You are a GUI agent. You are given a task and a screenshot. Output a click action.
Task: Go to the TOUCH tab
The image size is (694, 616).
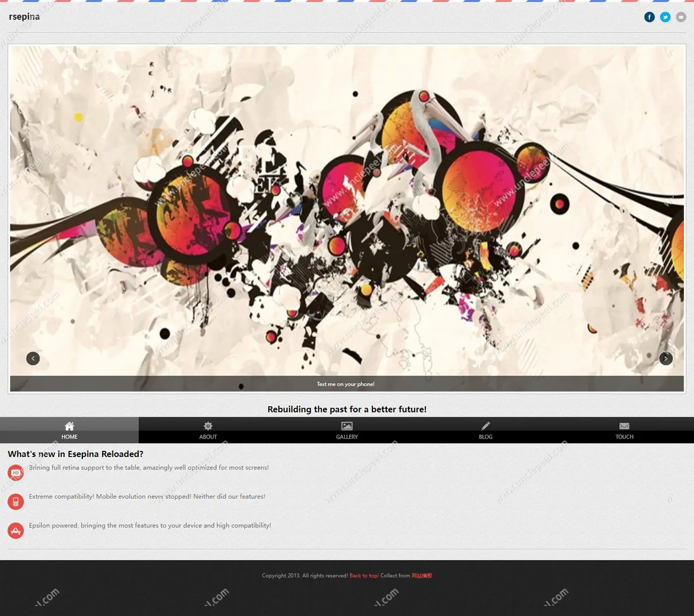coord(625,430)
